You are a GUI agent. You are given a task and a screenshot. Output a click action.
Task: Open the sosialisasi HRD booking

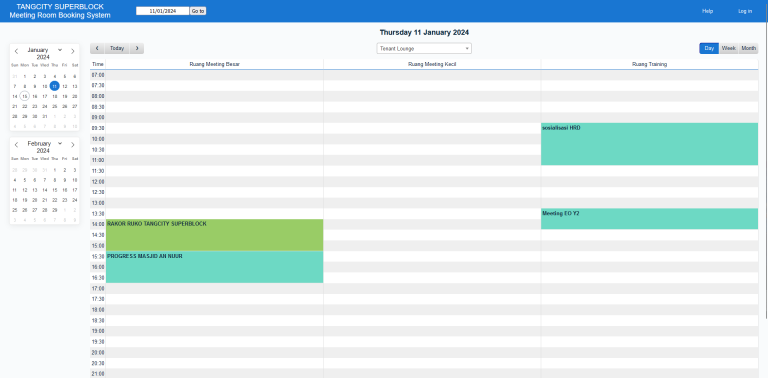(649, 144)
